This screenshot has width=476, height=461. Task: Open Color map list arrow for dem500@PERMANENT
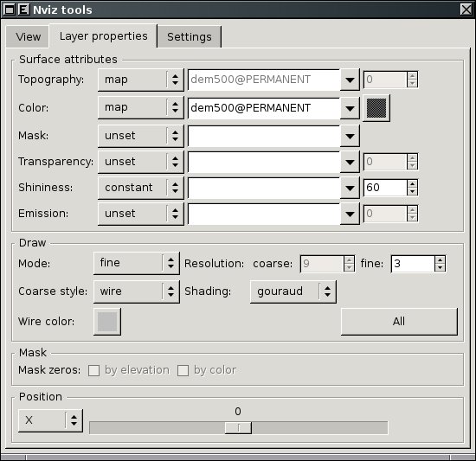point(350,108)
